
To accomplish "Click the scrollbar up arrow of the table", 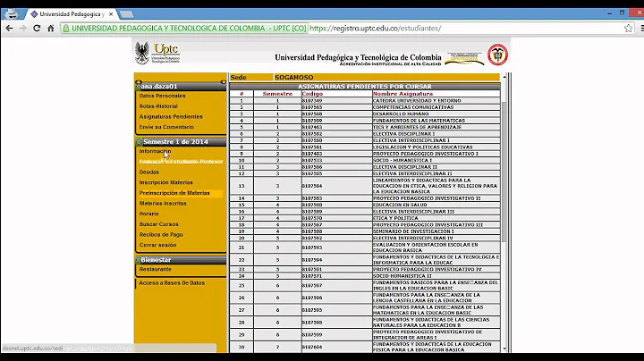I will (x=504, y=76).
